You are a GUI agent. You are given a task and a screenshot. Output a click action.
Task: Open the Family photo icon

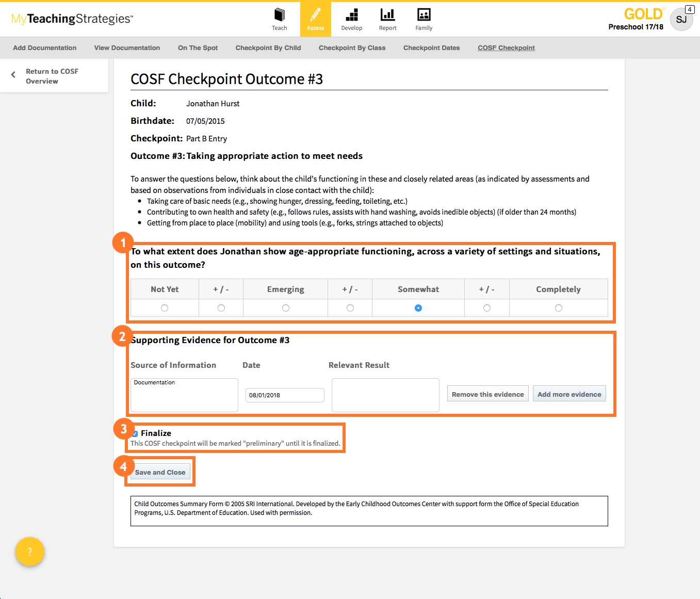pos(424,15)
